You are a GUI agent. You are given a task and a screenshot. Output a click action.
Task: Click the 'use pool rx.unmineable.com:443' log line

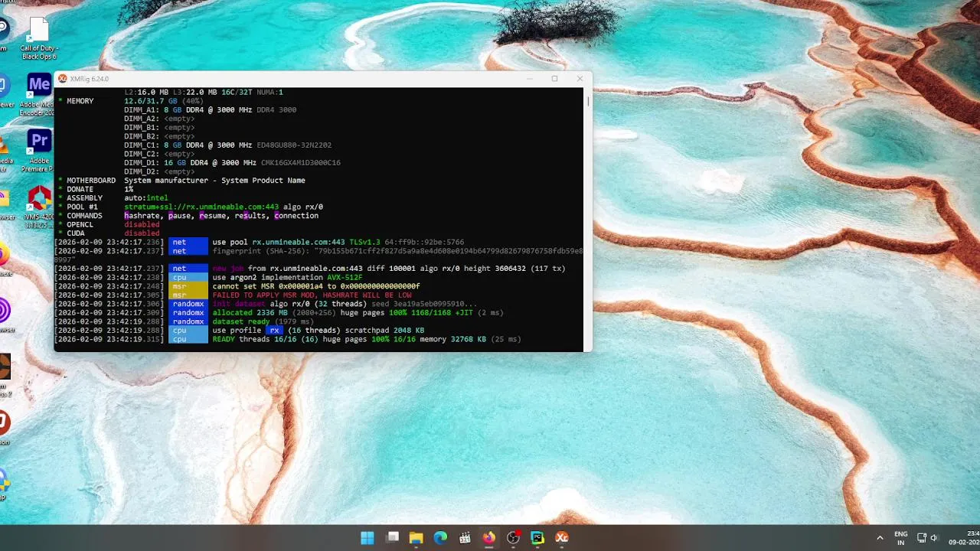260,243
